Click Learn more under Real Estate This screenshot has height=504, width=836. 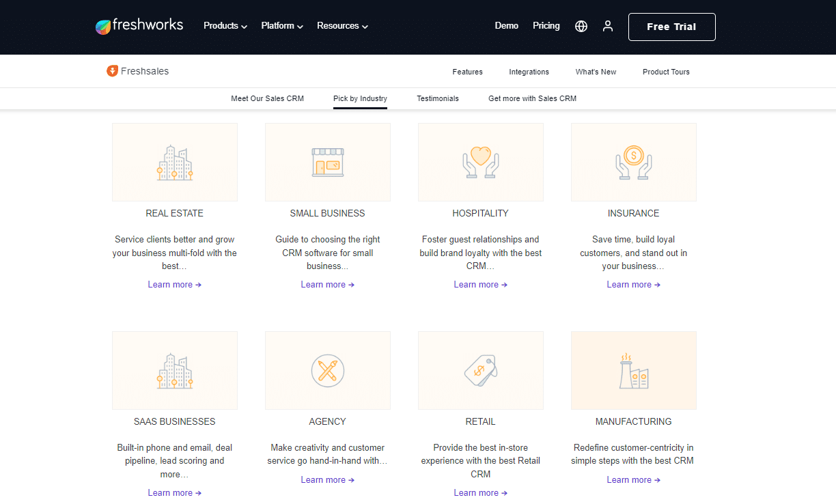click(175, 285)
